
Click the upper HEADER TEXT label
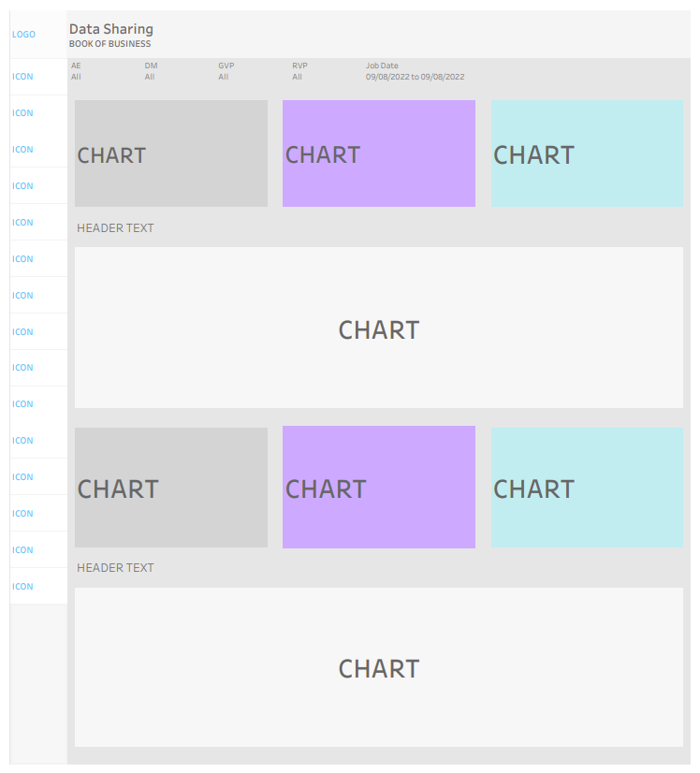coord(115,228)
